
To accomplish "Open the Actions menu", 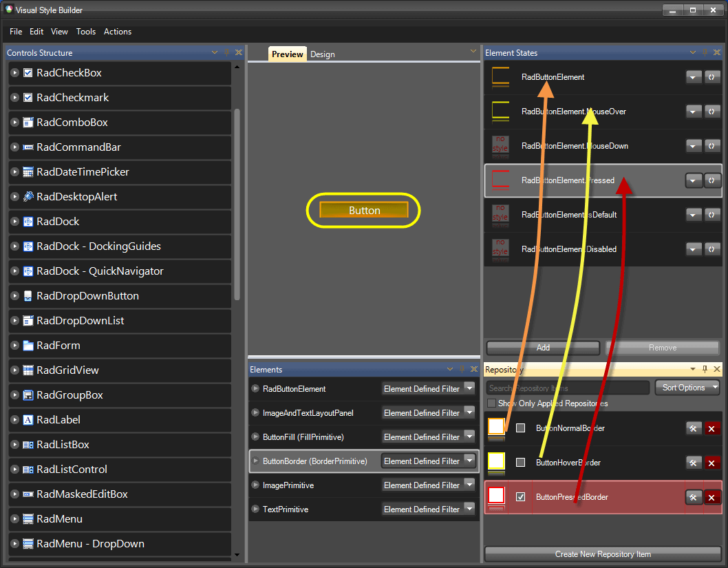I will [118, 31].
